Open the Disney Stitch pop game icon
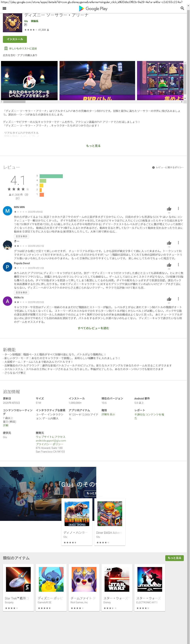The image size is (190, 644). point(51,579)
